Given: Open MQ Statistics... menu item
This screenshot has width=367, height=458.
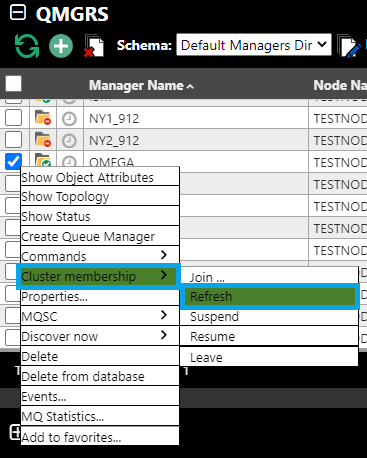Looking at the screenshot, I should (x=100, y=416).
